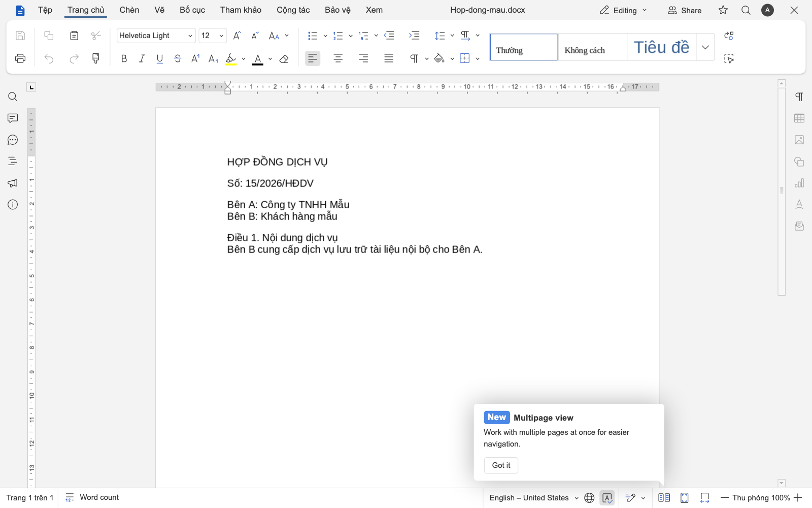Click the Copy Style paintbrush icon
Image resolution: width=812 pixels, height=508 pixels.
click(96, 58)
